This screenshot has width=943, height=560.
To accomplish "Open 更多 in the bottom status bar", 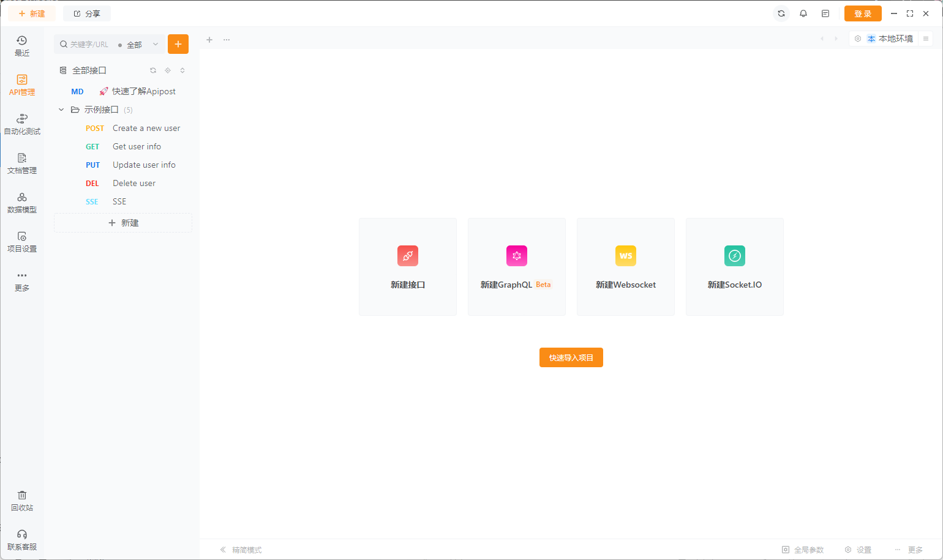I will pos(915,549).
